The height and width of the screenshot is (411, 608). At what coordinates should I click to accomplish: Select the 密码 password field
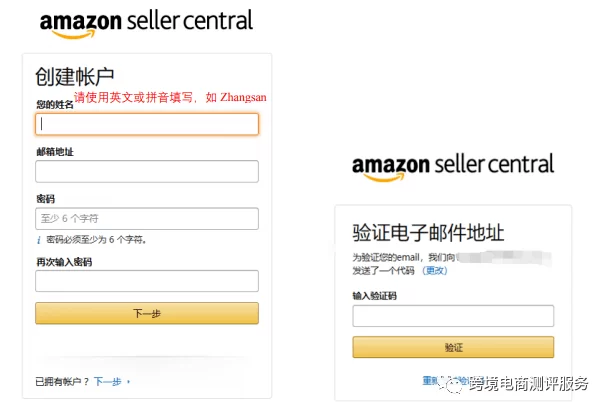tap(147, 218)
